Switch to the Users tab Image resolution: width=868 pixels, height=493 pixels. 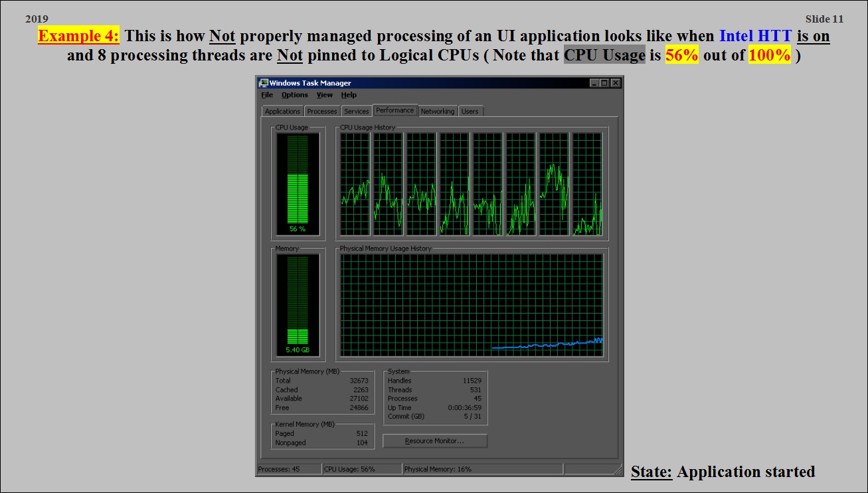pyautogui.click(x=470, y=112)
